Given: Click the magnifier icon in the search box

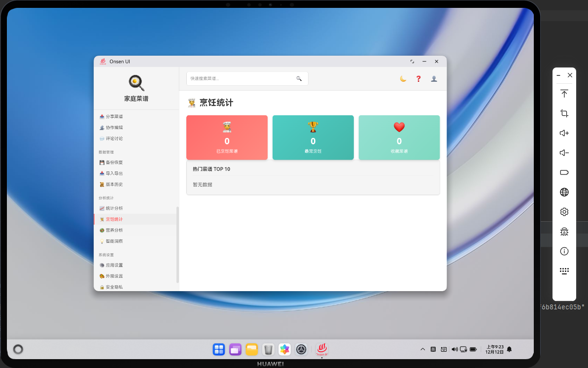Looking at the screenshot, I should 299,78.
